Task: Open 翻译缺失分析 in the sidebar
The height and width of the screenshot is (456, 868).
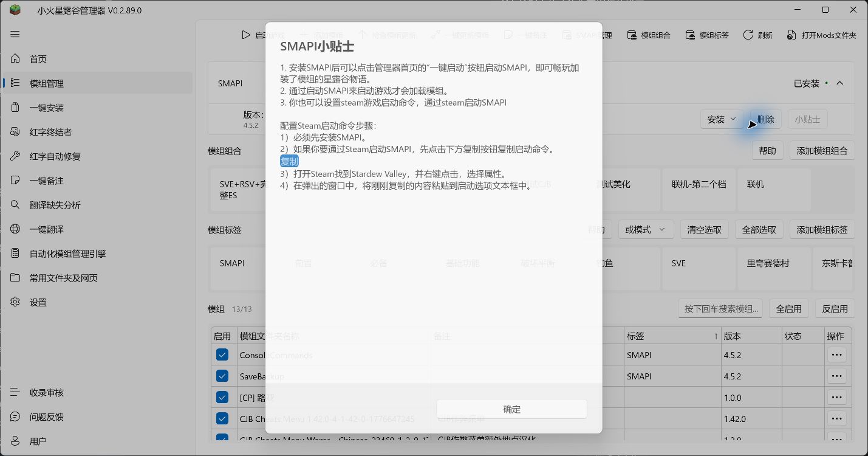Action: [x=97, y=205]
